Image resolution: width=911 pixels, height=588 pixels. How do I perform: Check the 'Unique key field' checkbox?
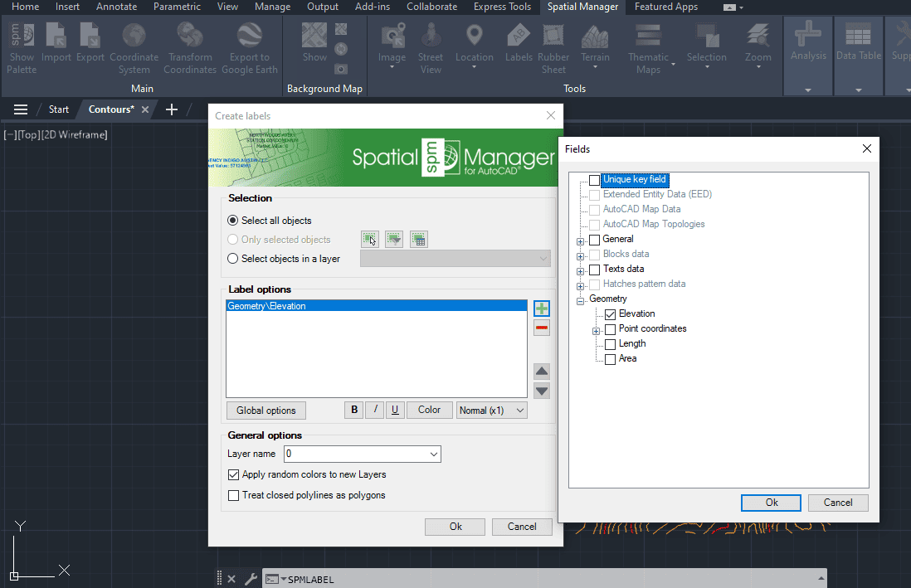click(x=594, y=180)
